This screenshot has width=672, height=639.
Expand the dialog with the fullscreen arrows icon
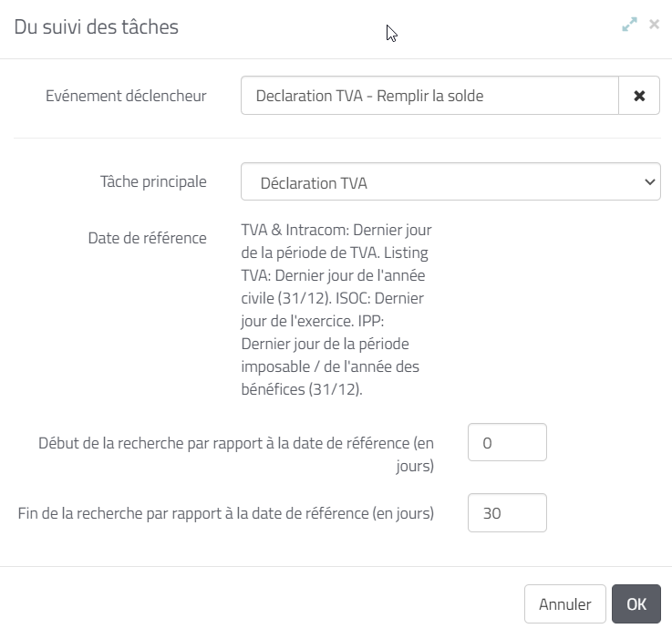(629, 25)
